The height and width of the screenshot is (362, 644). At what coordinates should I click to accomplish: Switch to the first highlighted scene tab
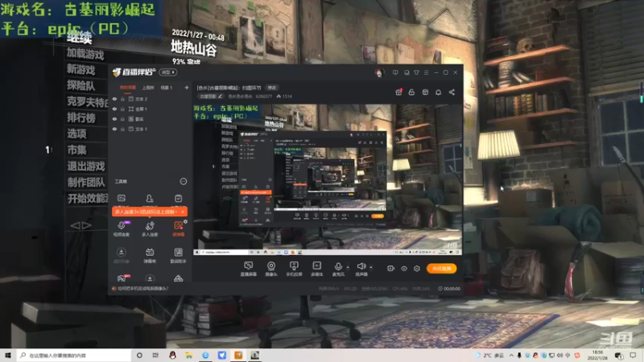pos(127,88)
